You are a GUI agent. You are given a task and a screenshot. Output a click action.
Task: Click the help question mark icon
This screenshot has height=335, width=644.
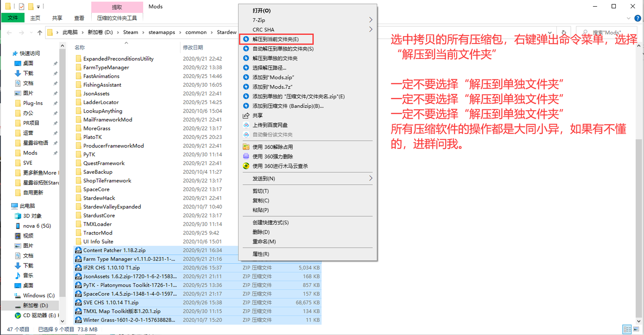pos(637,18)
